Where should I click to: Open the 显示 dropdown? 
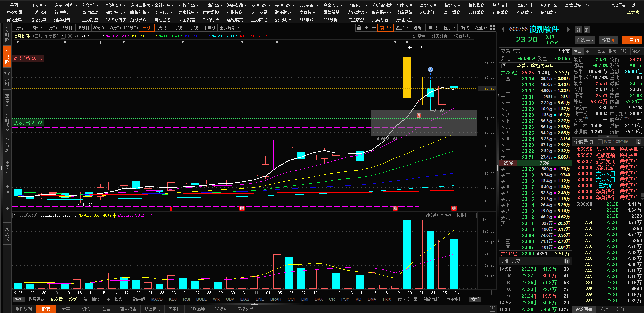(449, 28)
